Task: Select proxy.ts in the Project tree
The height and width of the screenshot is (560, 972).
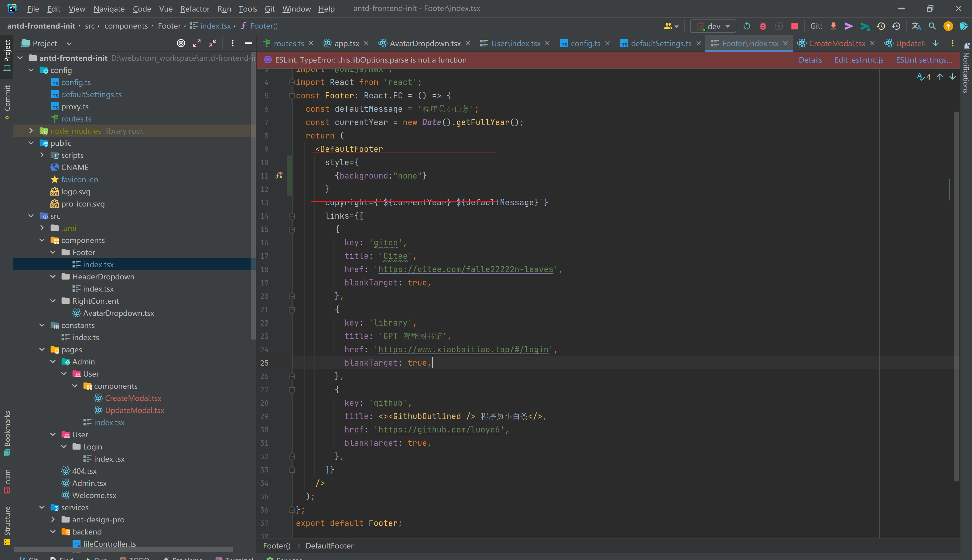Action: click(75, 107)
